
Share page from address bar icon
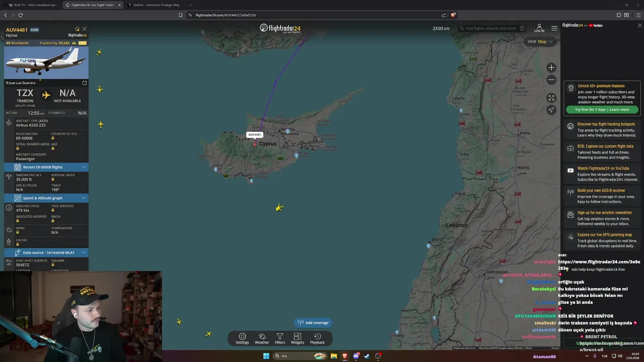coord(444,15)
